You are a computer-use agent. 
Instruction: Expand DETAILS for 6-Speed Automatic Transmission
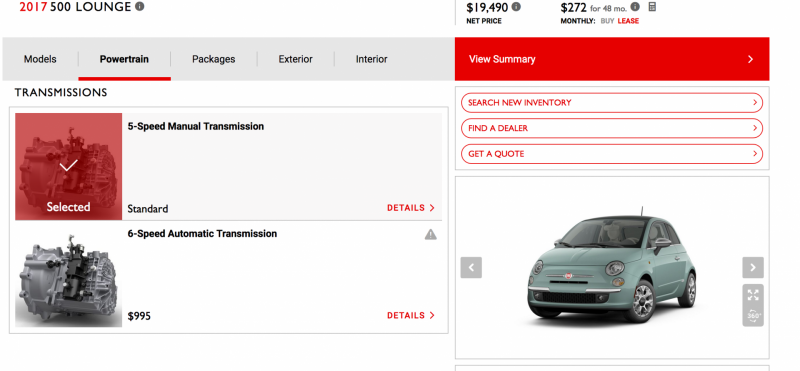point(411,315)
